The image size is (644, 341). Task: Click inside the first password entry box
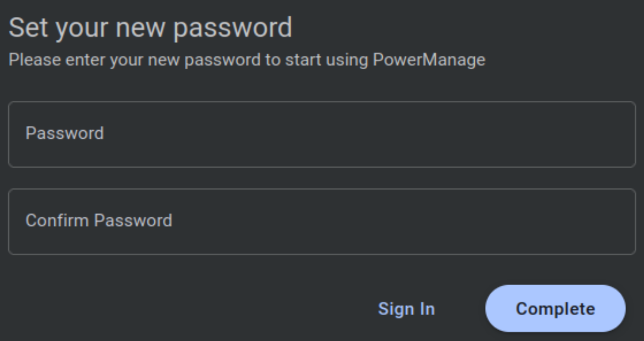[x=322, y=133]
